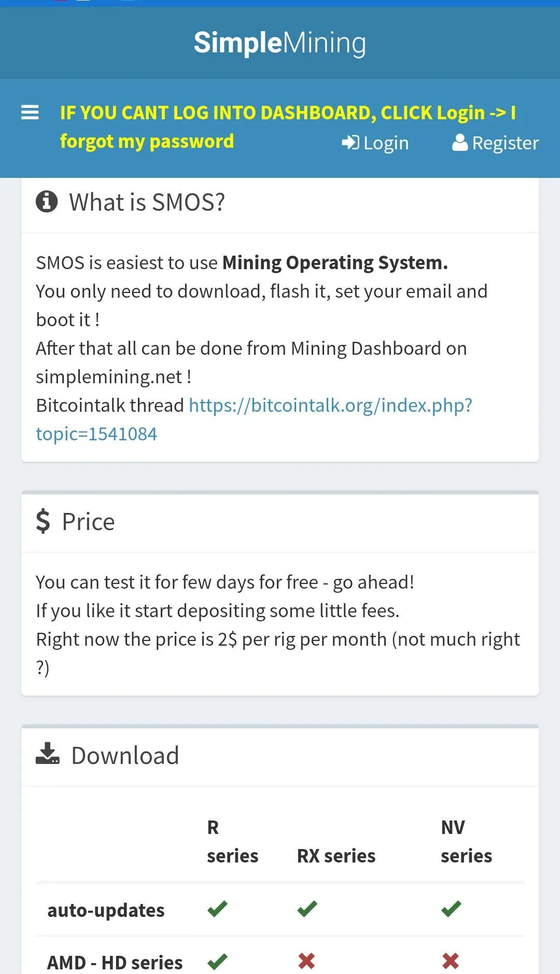Click the SimpleMining site logo
560x974 pixels.
(280, 43)
